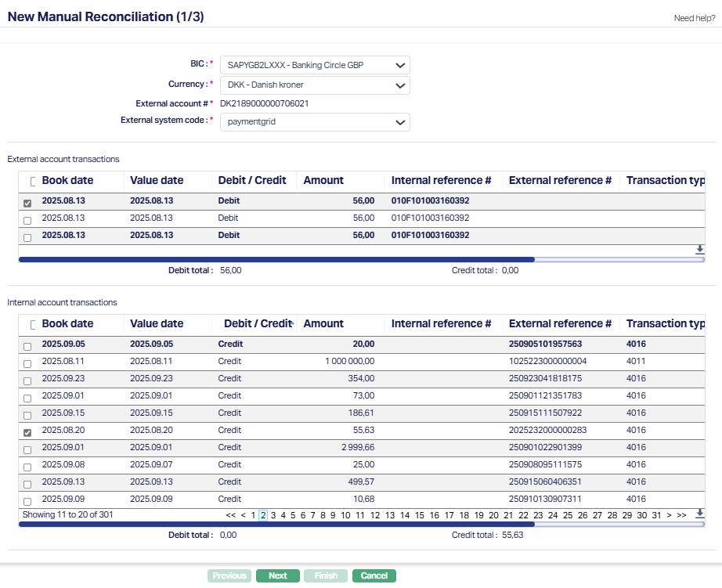
Task: Jump to page 5 in pagination
Action: [x=293, y=515]
